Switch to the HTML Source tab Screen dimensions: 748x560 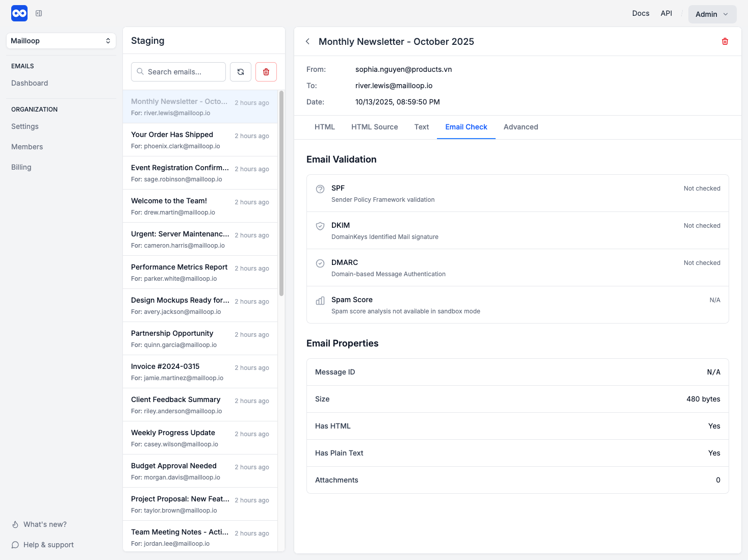tap(374, 127)
